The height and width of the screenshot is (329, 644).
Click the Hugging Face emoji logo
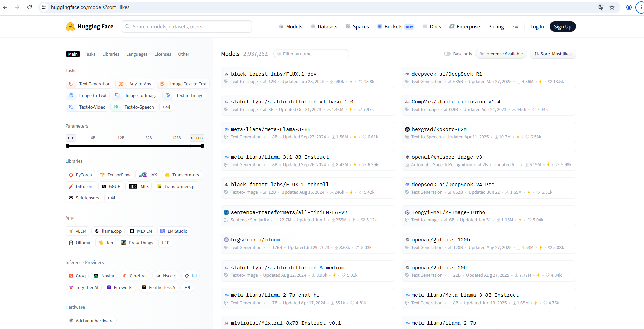70,26
